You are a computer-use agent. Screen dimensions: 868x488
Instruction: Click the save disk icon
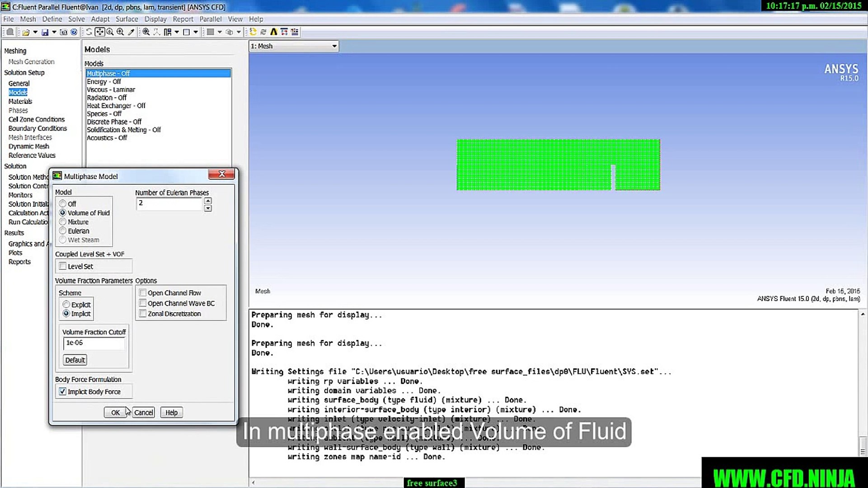point(45,32)
